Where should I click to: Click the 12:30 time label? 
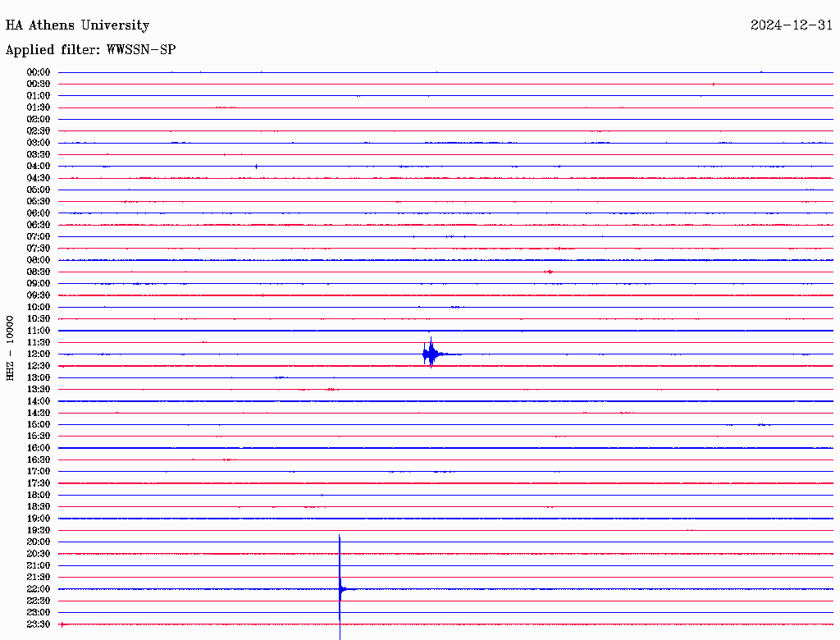click(x=39, y=366)
